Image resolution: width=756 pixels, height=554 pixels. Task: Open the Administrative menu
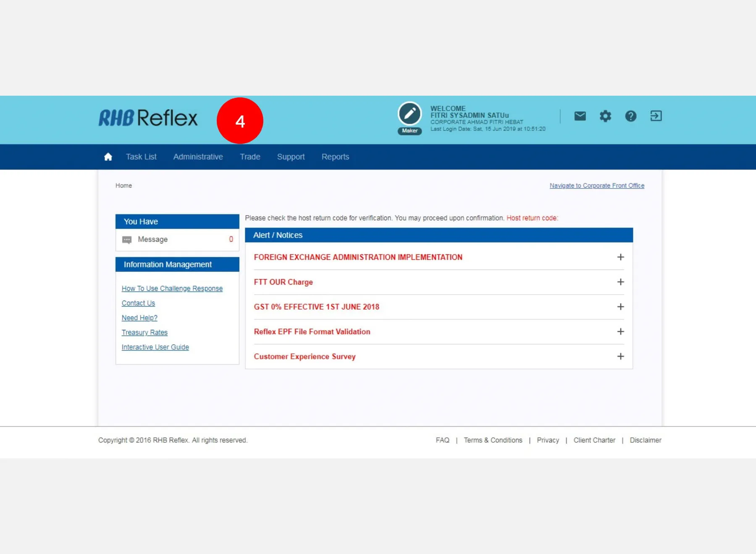point(198,157)
